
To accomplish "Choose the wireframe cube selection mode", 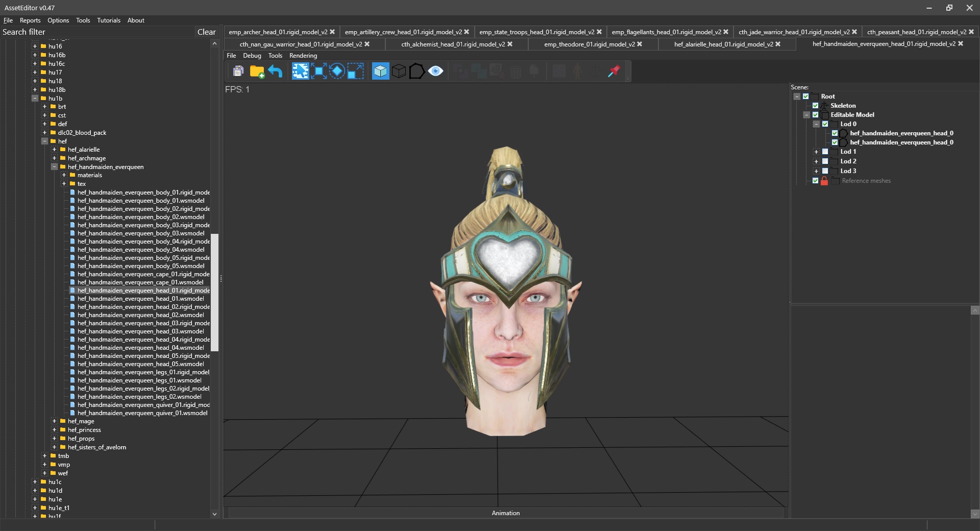I will 399,71.
